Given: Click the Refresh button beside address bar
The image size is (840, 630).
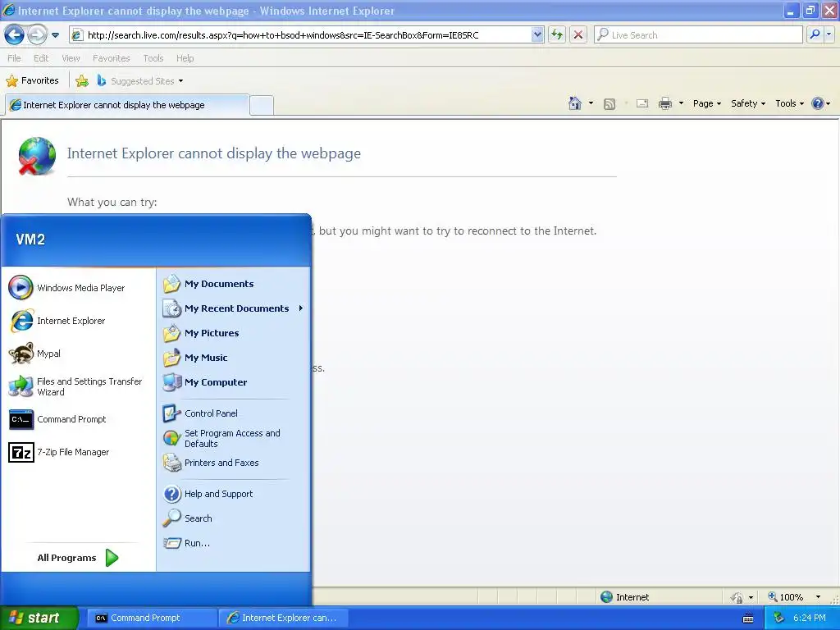Looking at the screenshot, I should click(557, 34).
